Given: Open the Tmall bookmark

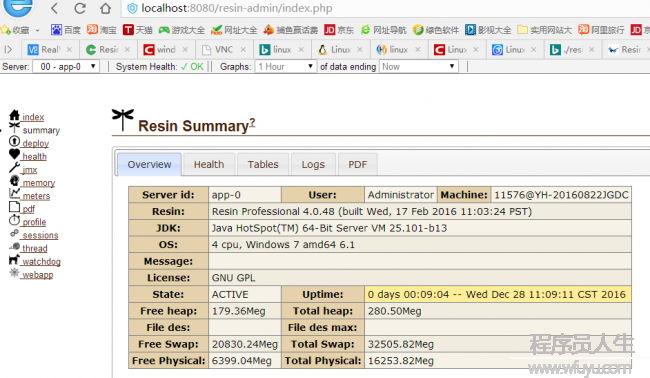Looking at the screenshot, I should (x=138, y=30).
